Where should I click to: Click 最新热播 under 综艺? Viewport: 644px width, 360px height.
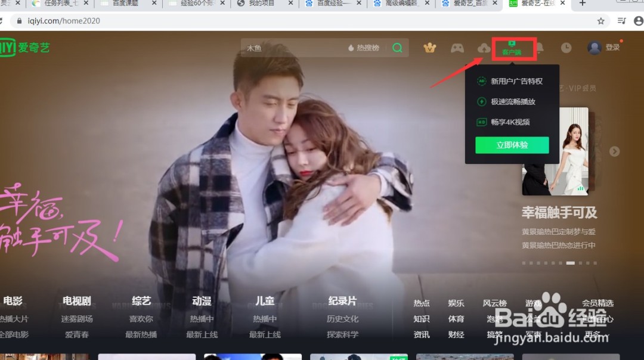(x=141, y=334)
